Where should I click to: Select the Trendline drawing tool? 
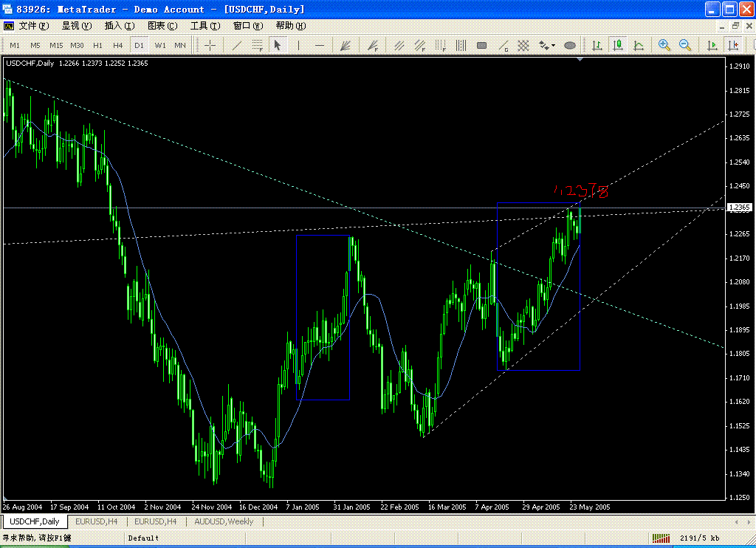click(235, 45)
